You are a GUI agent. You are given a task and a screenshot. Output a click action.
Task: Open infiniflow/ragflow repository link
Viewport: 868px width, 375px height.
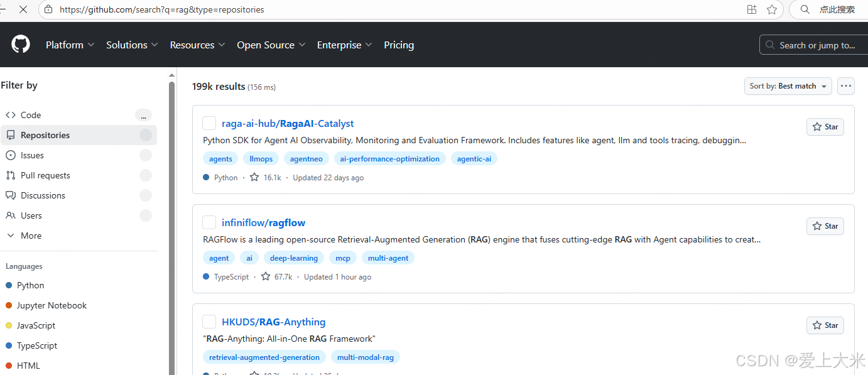pos(263,223)
